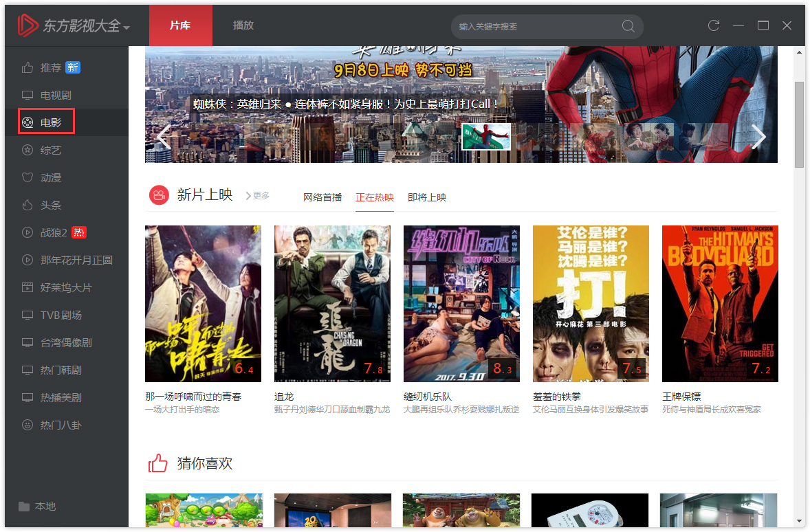This screenshot has width=810, height=532.
Task: Click the TVB剧场 monitor icon
Action: pos(28,315)
